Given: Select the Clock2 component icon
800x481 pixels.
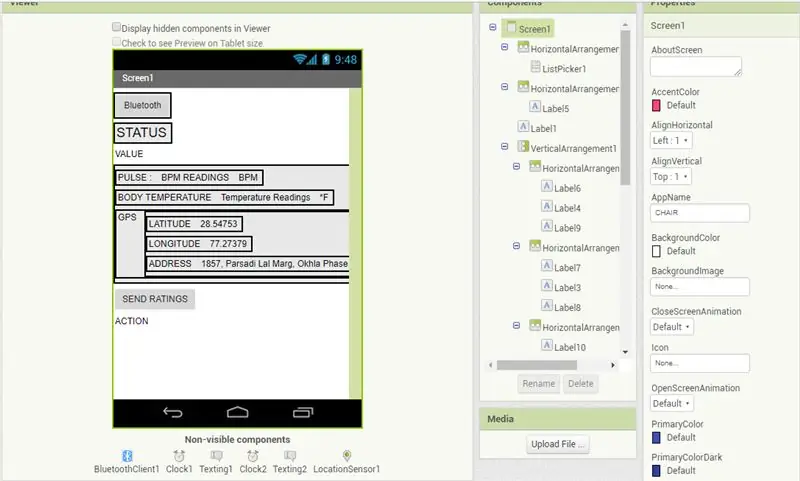Looking at the screenshot, I should pyautogui.click(x=253, y=455).
